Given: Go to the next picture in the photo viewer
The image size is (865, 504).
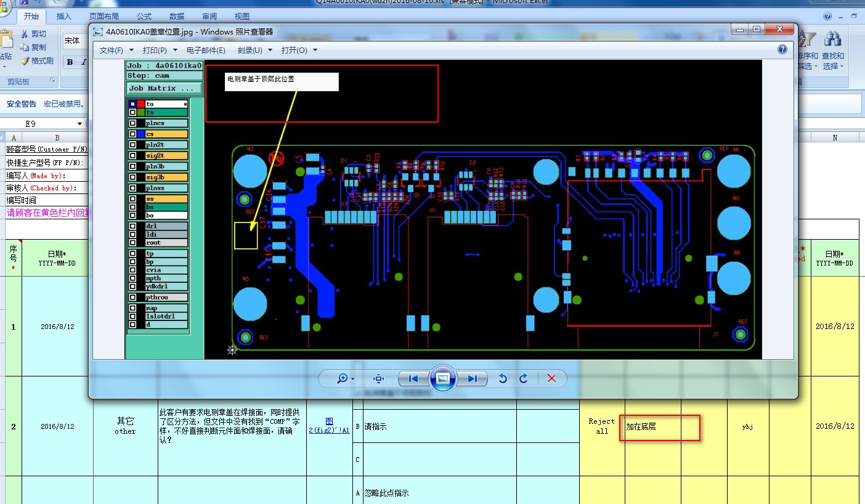Looking at the screenshot, I should coord(471,378).
